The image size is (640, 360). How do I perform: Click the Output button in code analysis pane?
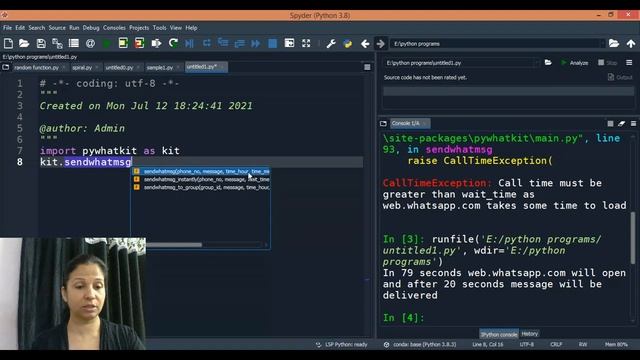point(620,77)
